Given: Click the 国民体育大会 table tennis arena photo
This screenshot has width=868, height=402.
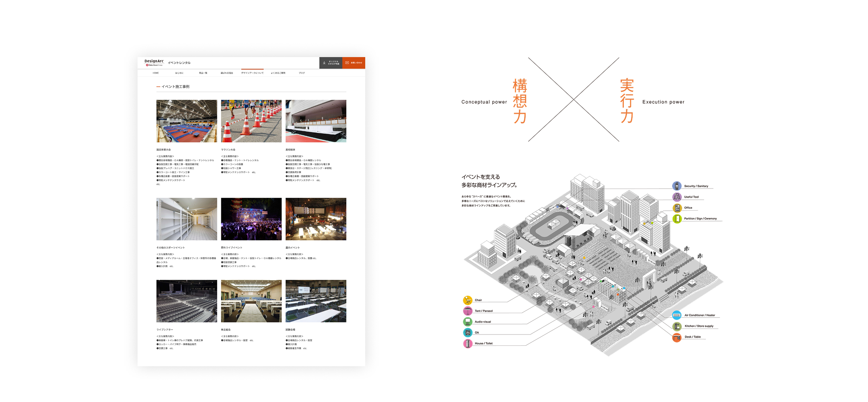Looking at the screenshot, I should 187,121.
